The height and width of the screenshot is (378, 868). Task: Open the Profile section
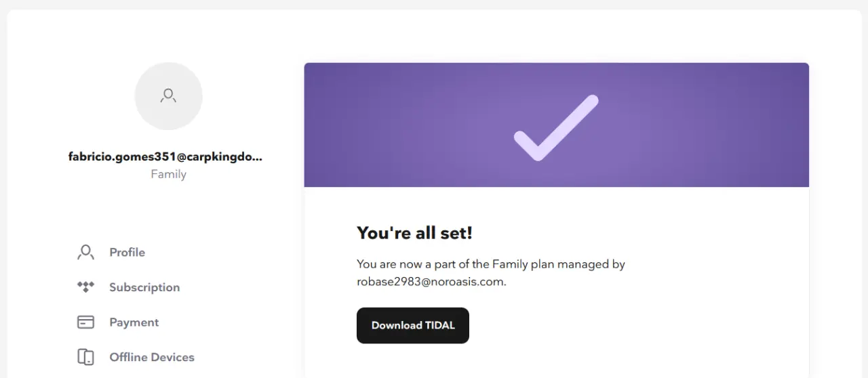(x=127, y=252)
